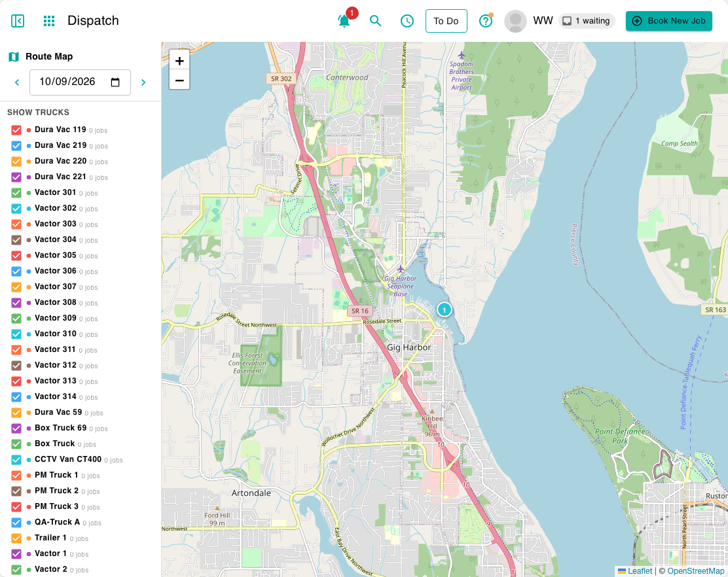The width and height of the screenshot is (728, 577).
Task: Toggle Vactor 312 checkbox
Action: point(16,366)
